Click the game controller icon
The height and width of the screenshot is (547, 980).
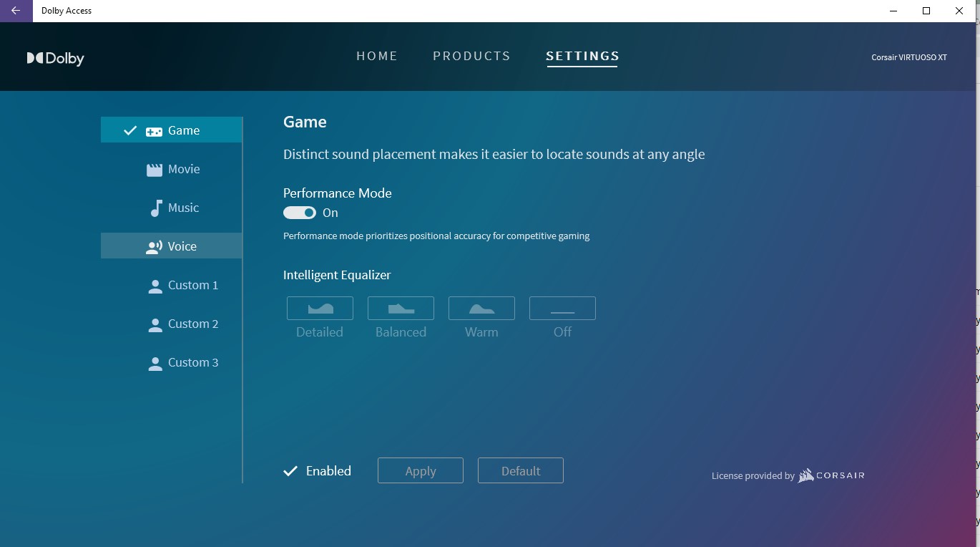pos(154,132)
